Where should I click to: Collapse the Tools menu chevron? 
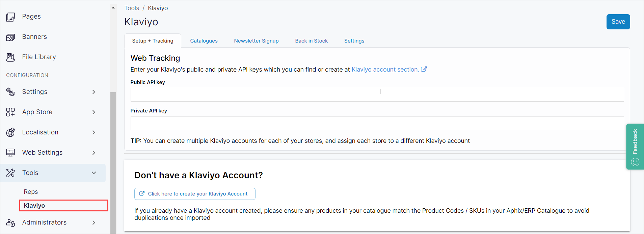coord(94,173)
